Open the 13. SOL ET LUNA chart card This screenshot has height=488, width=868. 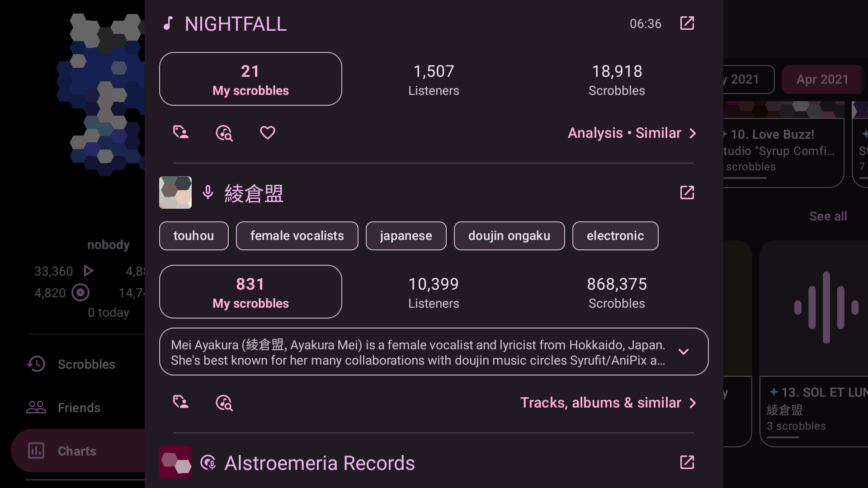pyautogui.click(x=814, y=343)
